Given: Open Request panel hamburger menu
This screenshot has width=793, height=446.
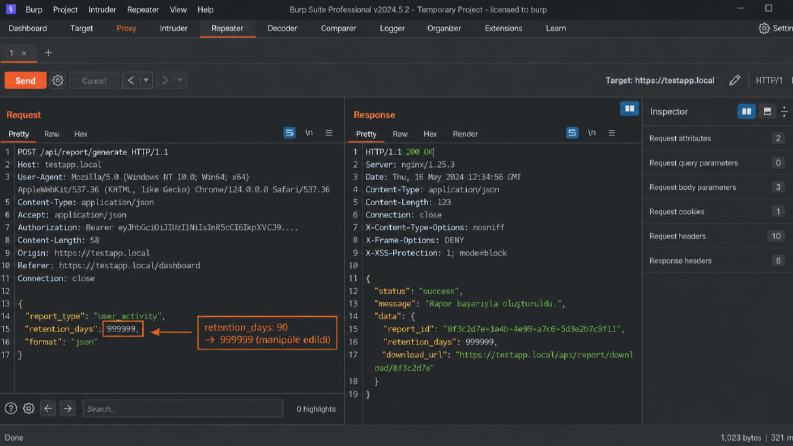Looking at the screenshot, I should (x=329, y=133).
